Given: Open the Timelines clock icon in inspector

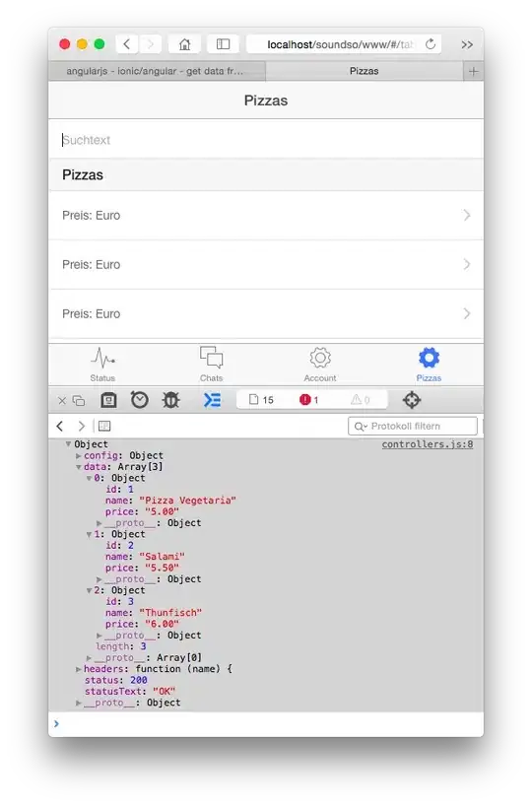Looking at the screenshot, I should (139, 400).
